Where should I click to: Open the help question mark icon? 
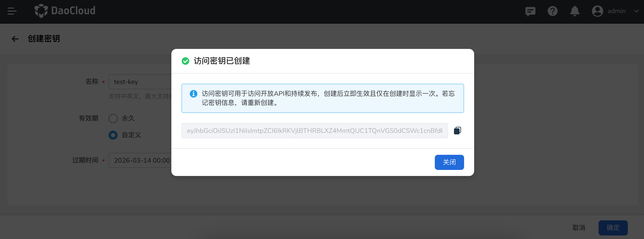(552, 11)
